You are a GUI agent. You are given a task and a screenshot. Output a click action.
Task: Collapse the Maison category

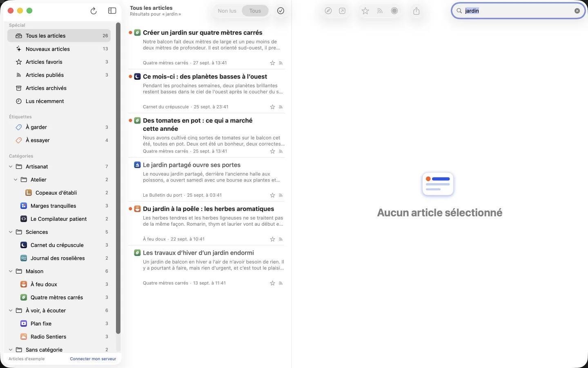pyautogui.click(x=11, y=271)
